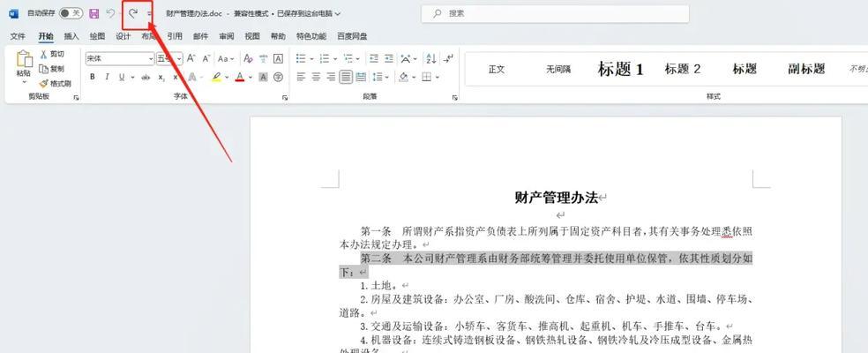Viewport: 868px width, 353px height.
Task: Toggle Underline formatting
Action: tap(121, 77)
